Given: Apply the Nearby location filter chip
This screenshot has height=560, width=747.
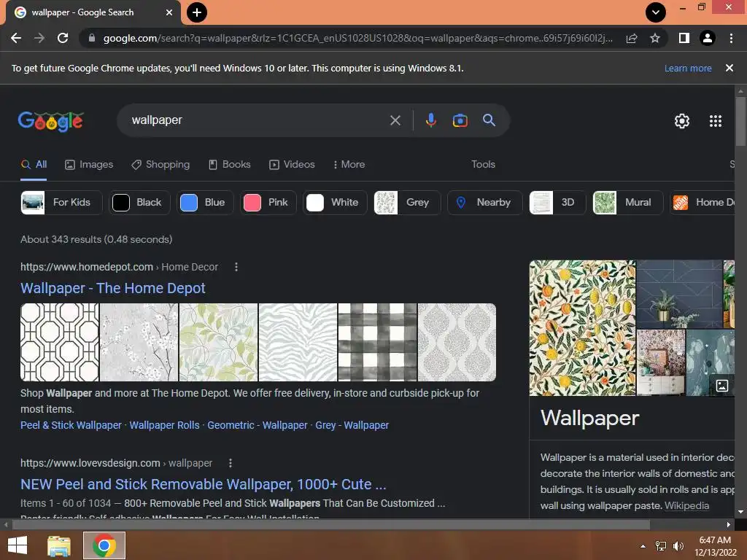Looking at the screenshot, I should click(484, 203).
